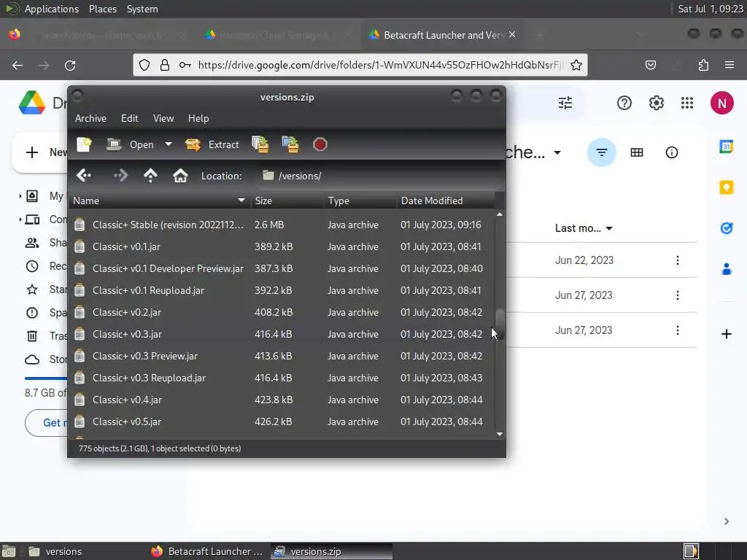Go up one folder level
The height and width of the screenshot is (560, 747).
150,176
